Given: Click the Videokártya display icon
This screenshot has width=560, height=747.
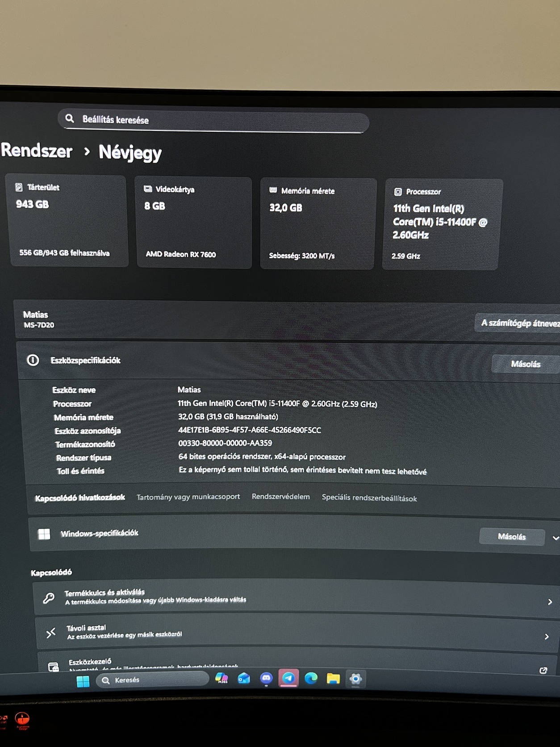Looking at the screenshot, I should click(148, 189).
